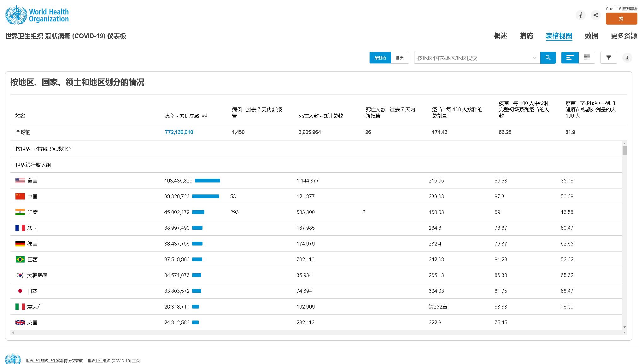Switch to bar chart table view
This screenshot has height=364, width=639.
coord(570,58)
